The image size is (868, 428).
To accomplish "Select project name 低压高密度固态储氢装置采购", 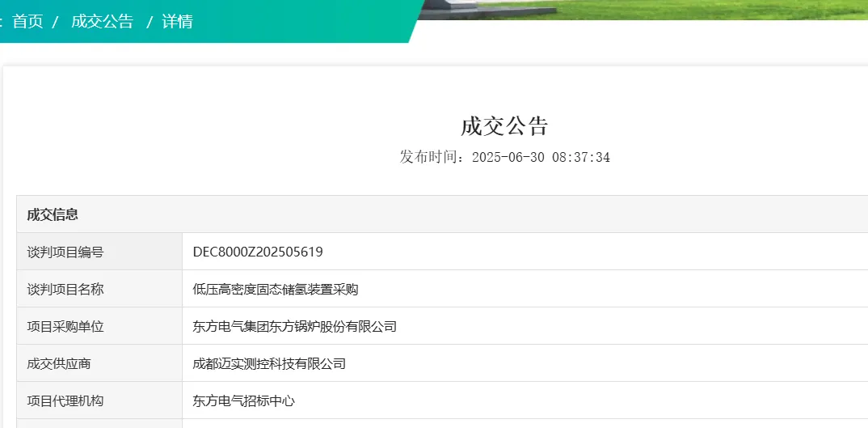I will click(x=276, y=290).
